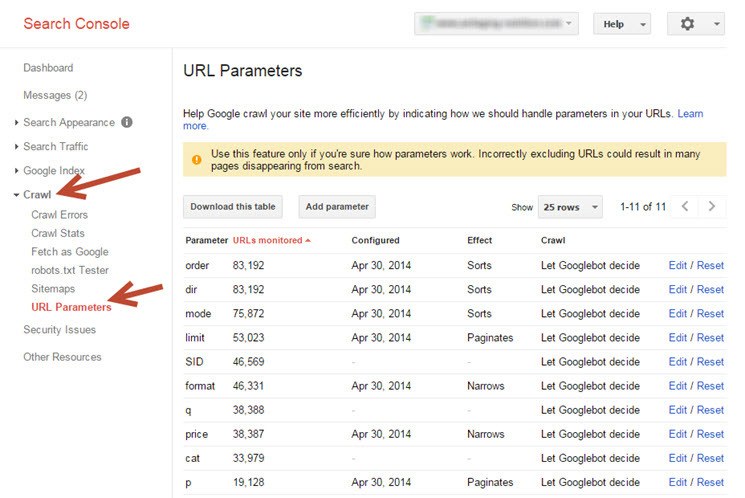Open robots.txt Tester page
This screenshot has width=745, height=498.
click(70, 270)
